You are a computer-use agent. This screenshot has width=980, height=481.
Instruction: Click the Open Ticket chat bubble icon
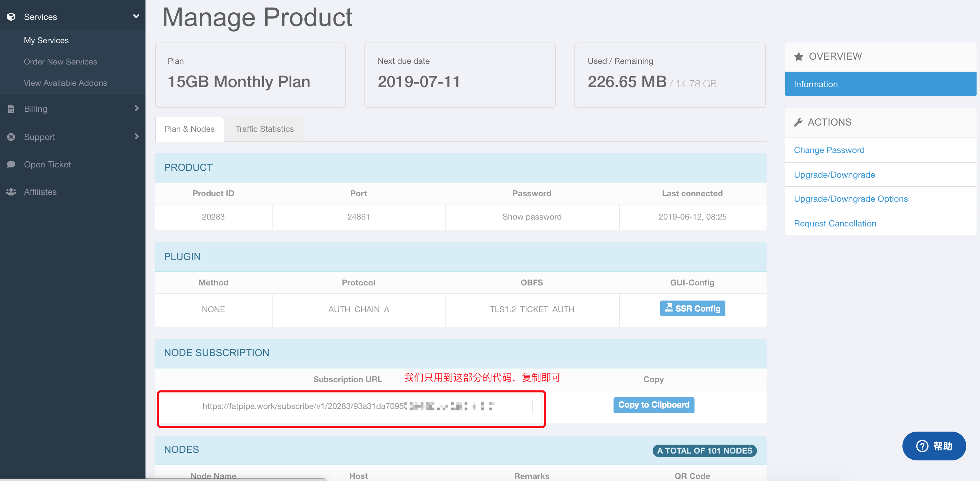coord(11,164)
